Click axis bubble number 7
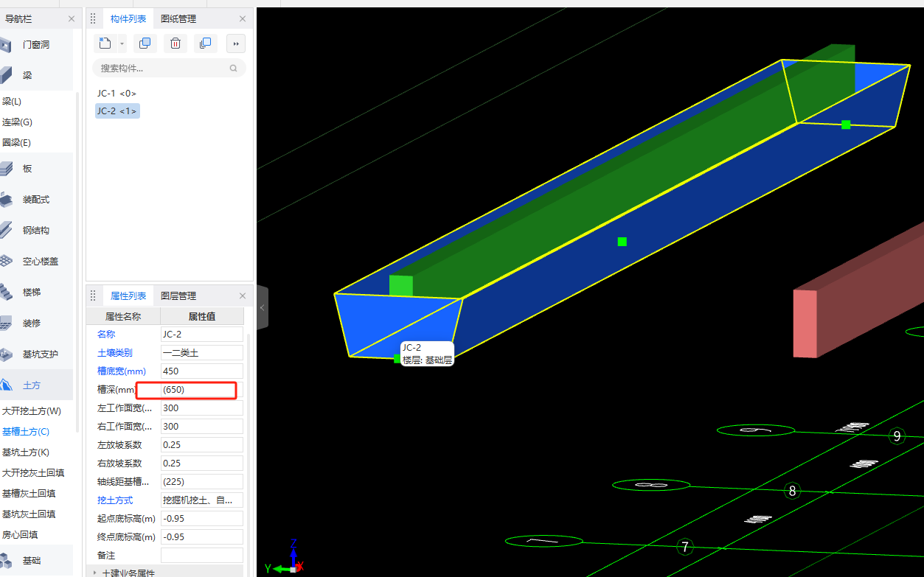Screen dimensions: 924x577 (685, 547)
